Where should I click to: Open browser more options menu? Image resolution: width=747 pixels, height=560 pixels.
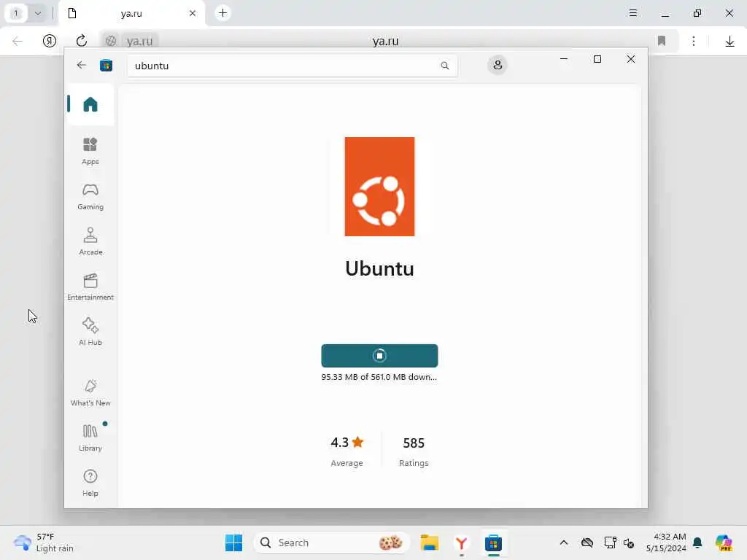(694, 41)
